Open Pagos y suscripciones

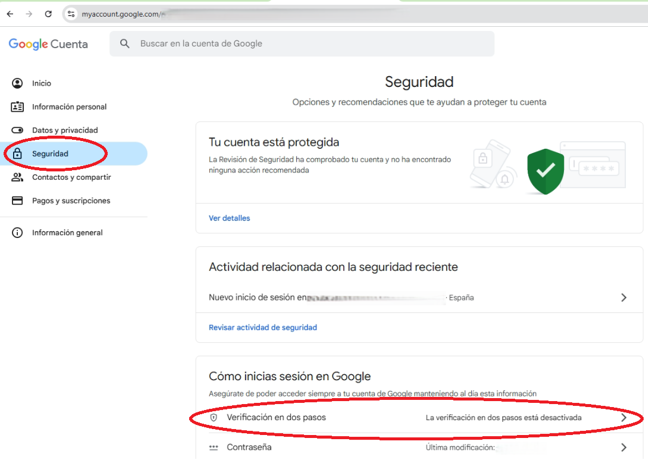point(70,201)
